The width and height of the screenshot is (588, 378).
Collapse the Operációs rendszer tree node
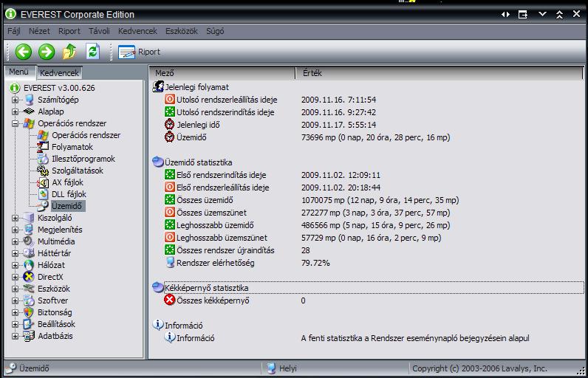[15, 123]
